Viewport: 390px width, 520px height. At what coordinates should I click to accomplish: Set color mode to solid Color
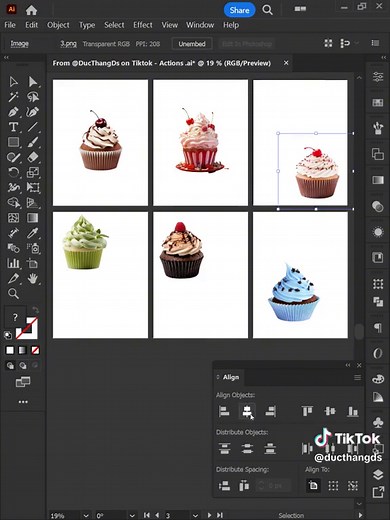[x=10, y=350]
